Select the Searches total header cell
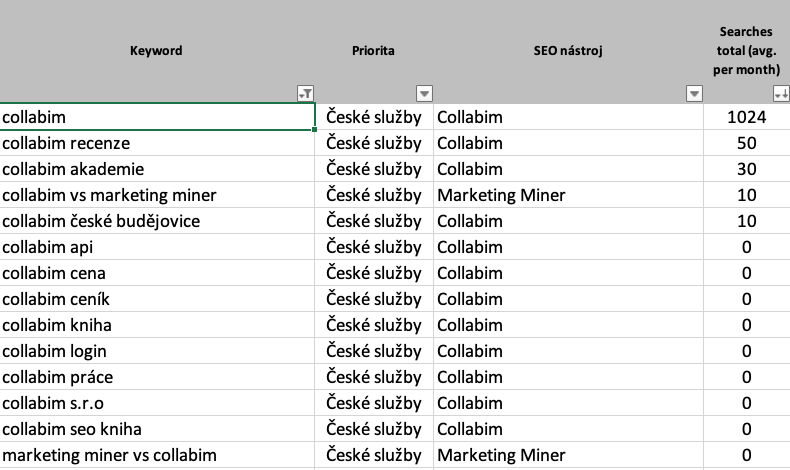The height and width of the screenshot is (470, 790). [x=747, y=51]
